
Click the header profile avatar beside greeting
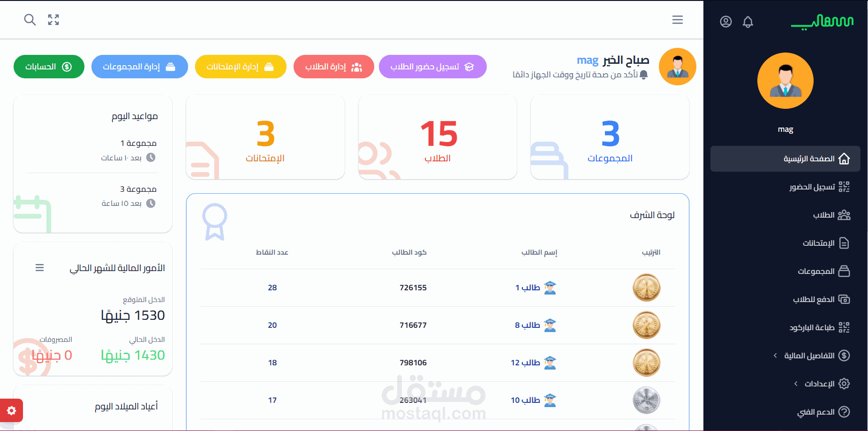coord(678,67)
